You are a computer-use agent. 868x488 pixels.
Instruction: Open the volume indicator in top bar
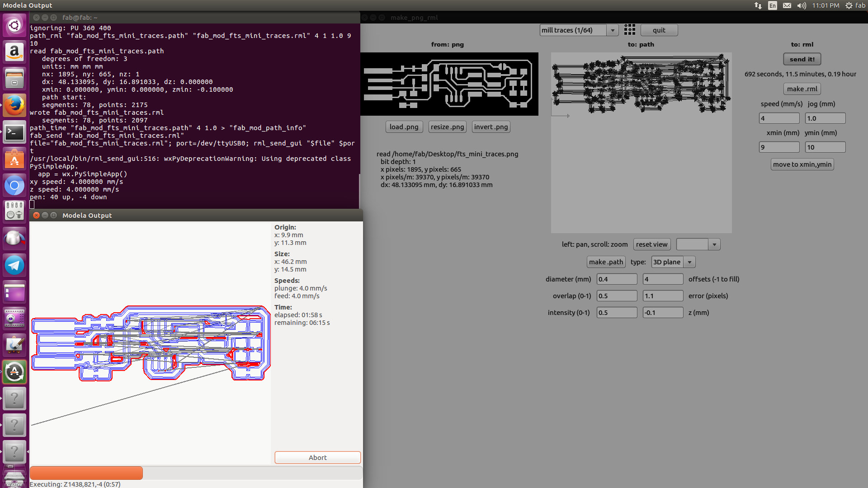pyautogui.click(x=802, y=5)
